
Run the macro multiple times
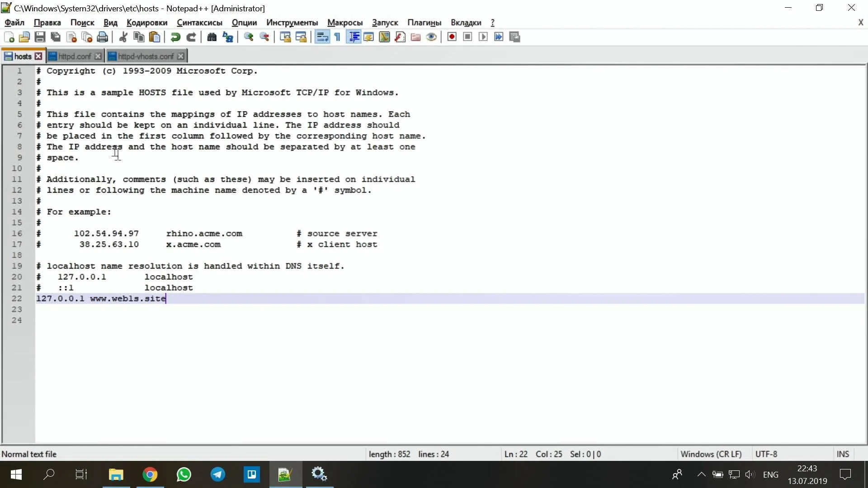tap(499, 37)
